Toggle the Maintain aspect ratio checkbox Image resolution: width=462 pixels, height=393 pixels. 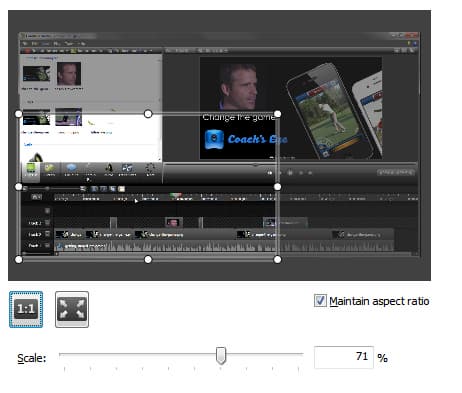click(320, 301)
